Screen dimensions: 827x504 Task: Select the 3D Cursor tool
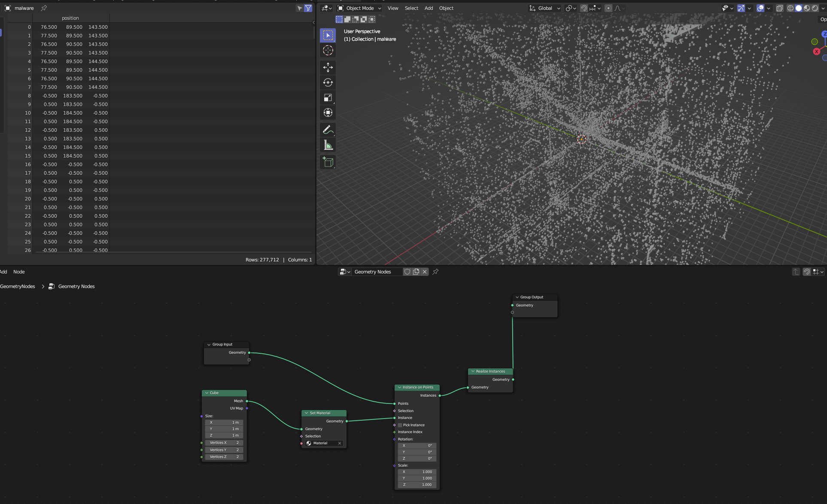pyautogui.click(x=328, y=50)
